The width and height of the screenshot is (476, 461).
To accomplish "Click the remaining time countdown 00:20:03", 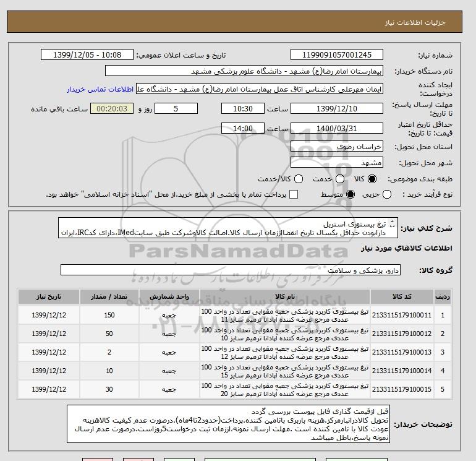I will tap(112, 108).
